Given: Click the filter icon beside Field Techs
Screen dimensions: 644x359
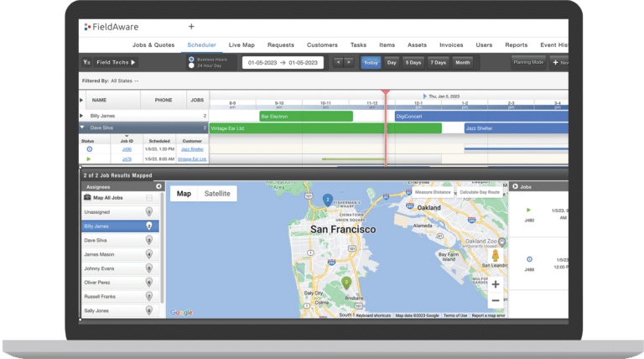Looking at the screenshot, I should click(87, 62).
